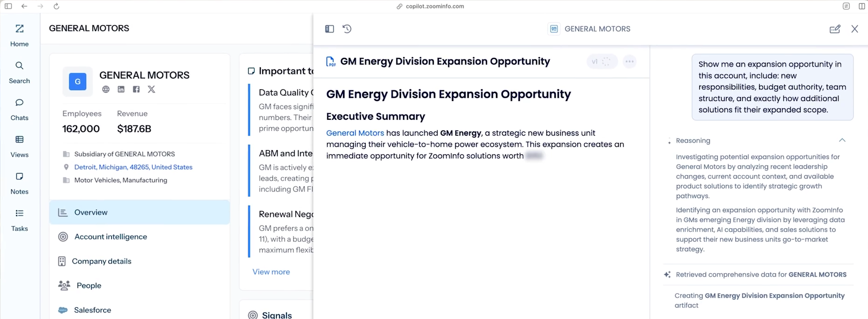The width and height of the screenshot is (868, 319).
Task: Click the General Motors website globe icon
Action: [106, 89]
